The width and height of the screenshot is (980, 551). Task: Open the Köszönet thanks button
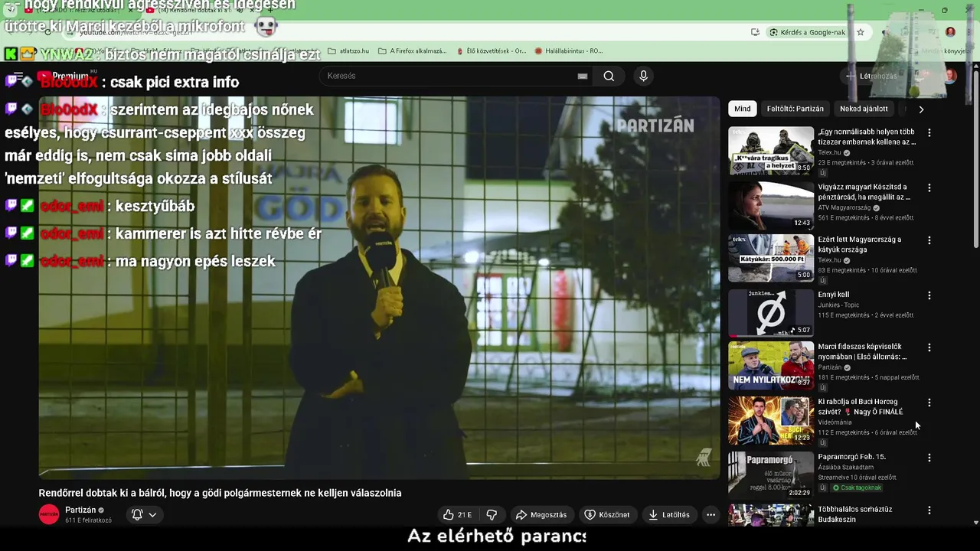pos(606,515)
